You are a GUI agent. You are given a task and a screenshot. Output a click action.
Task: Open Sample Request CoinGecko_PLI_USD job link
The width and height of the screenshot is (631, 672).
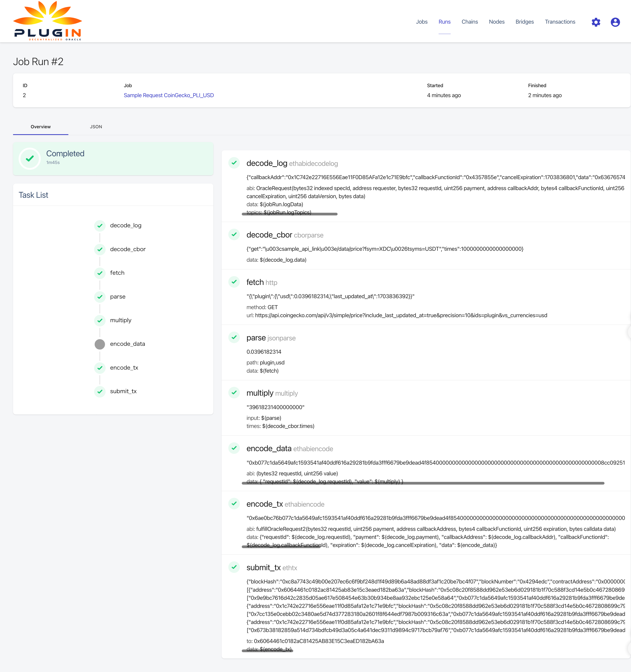(169, 95)
